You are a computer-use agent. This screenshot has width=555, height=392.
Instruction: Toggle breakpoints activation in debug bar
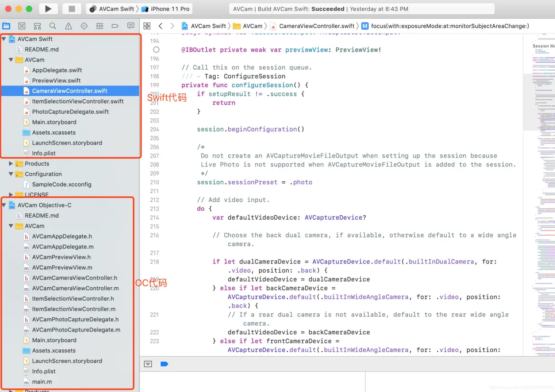click(164, 364)
